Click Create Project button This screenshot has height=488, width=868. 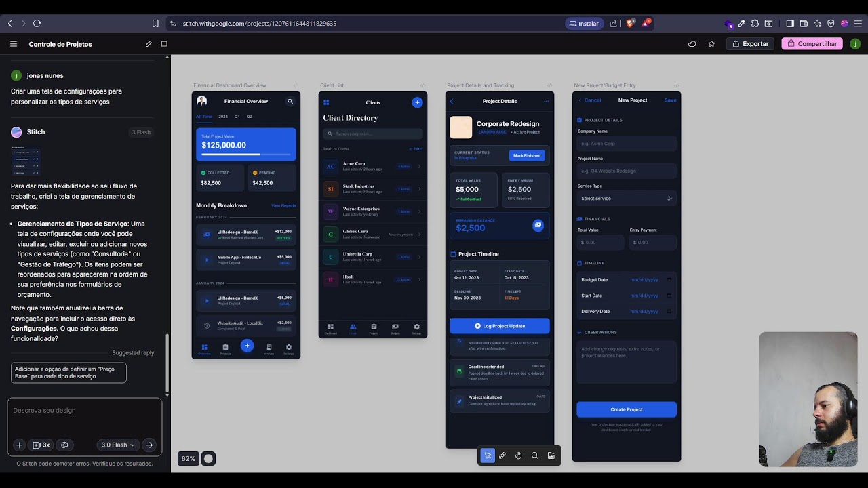click(627, 409)
